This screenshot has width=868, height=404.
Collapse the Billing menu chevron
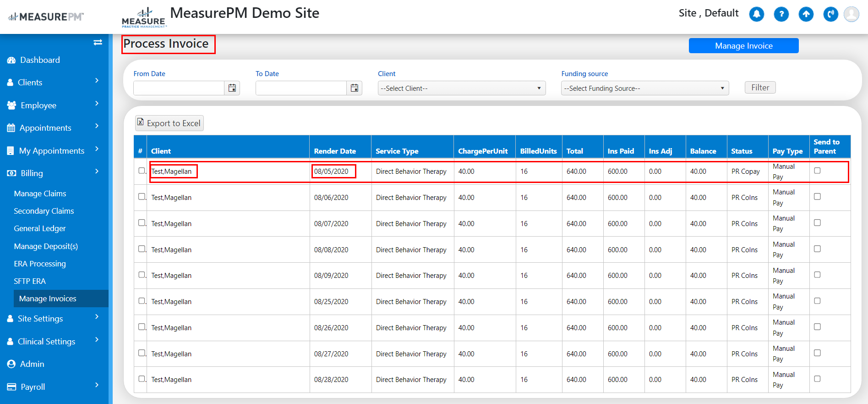[x=97, y=172]
